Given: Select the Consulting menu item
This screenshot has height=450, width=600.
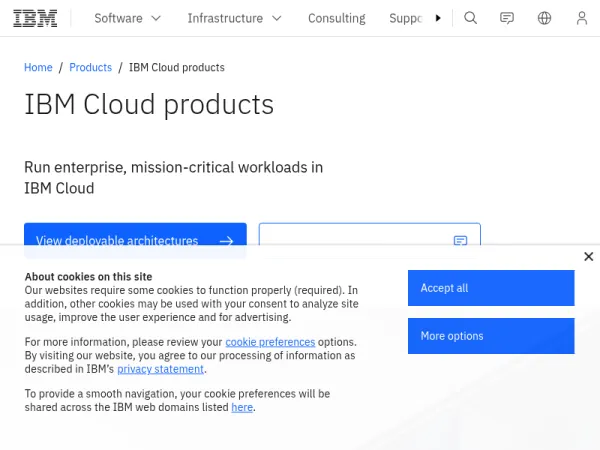Looking at the screenshot, I should (337, 18).
